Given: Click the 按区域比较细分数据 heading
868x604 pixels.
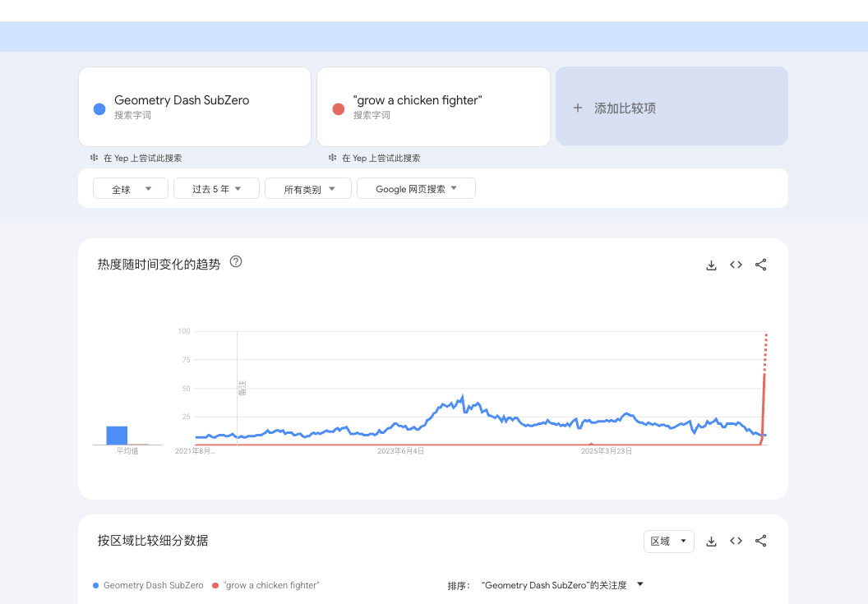Looking at the screenshot, I should [153, 541].
